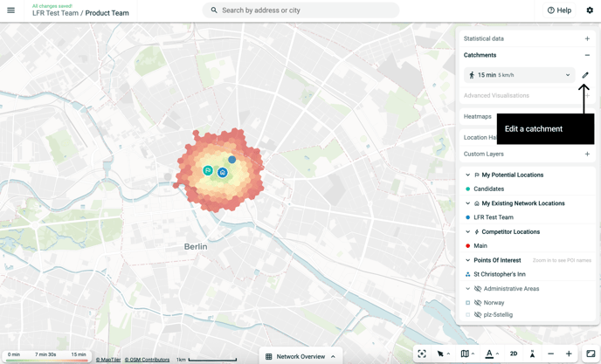Toggle the 2D map view
The height and width of the screenshot is (364, 601).
514,354
